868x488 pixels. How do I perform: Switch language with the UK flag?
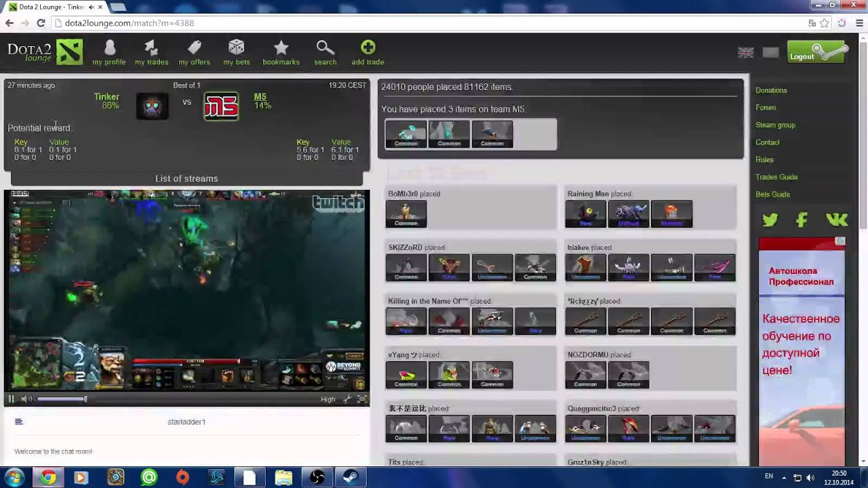click(746, 52)
